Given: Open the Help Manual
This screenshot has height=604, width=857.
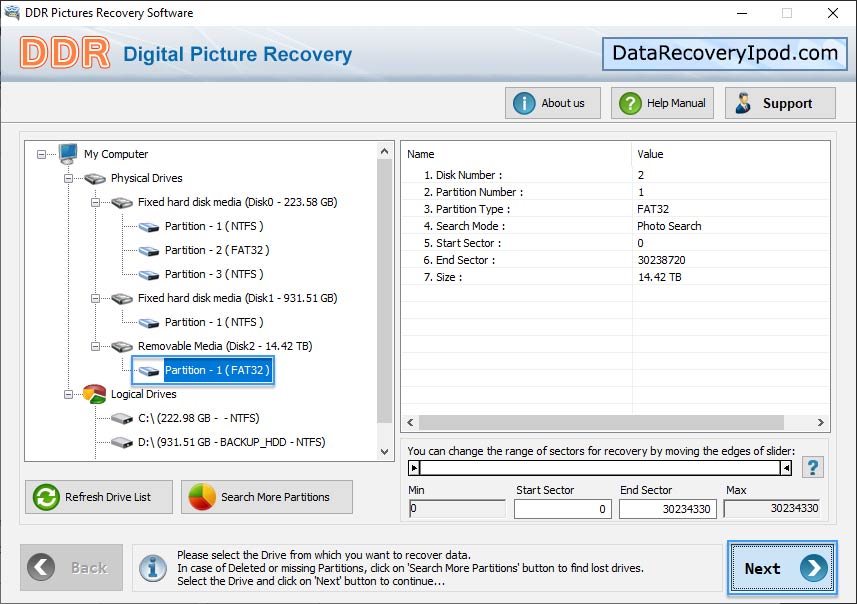Looking at the screenshot, I should 662,103.
